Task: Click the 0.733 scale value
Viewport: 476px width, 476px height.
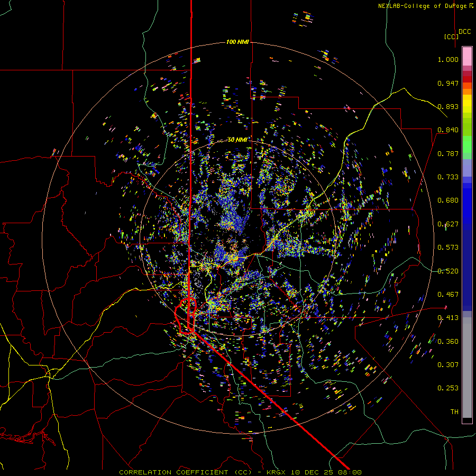Action: [448, 177]
